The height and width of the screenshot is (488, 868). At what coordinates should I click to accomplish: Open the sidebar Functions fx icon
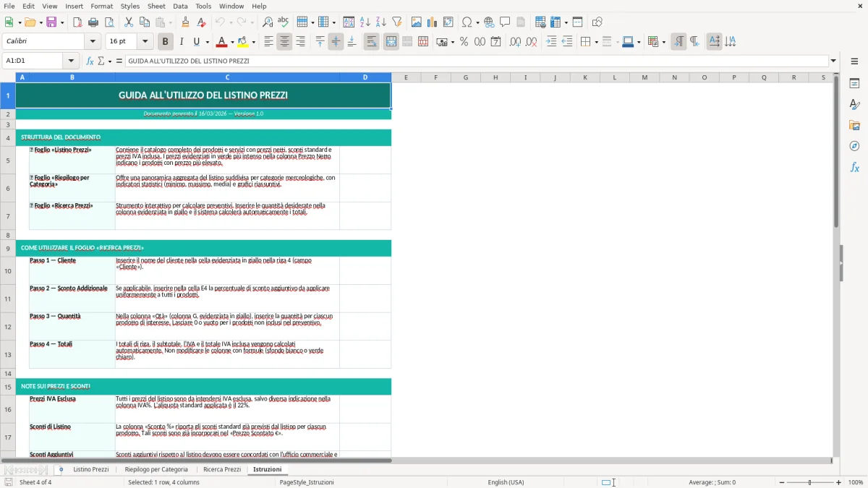tap(854, 167)
